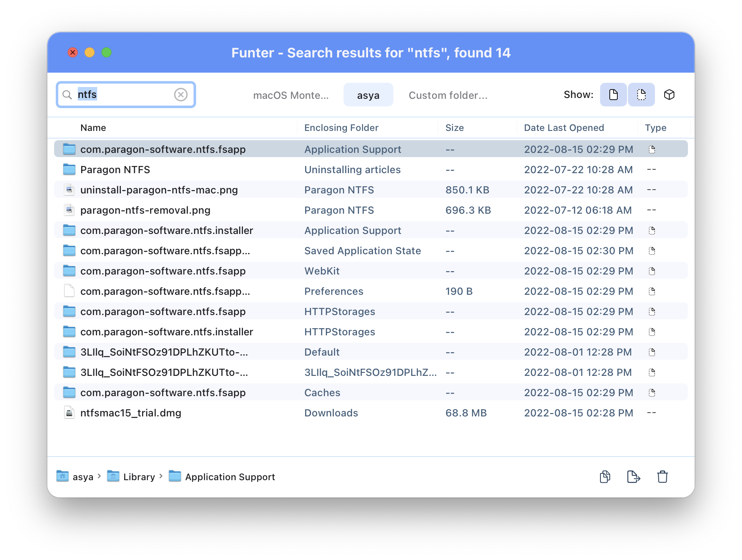Screen dimensions: 742x560
Task: Click the magnifying glass search icon
Action: 67,95
